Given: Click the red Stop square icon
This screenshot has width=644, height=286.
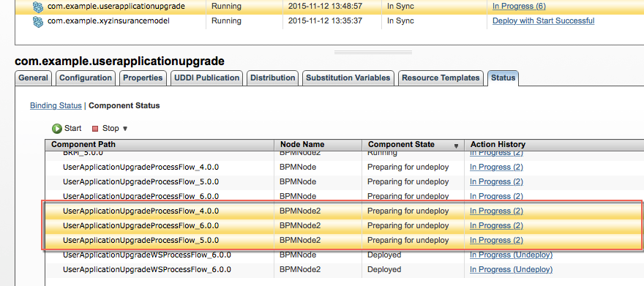Looking at the screenshot, I should 95,129.
